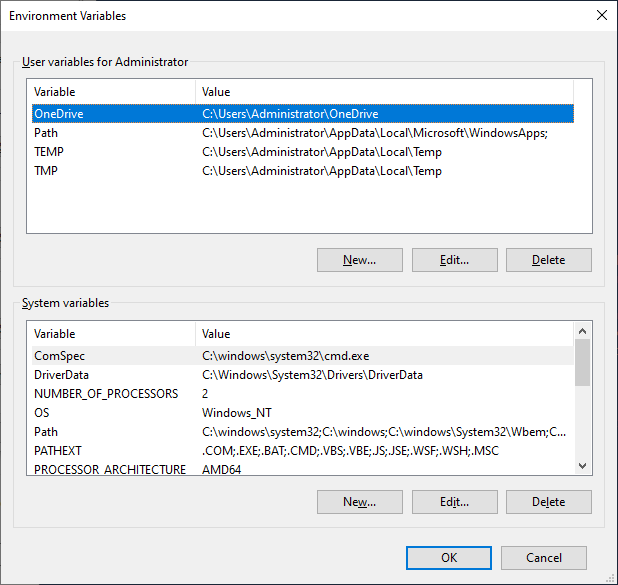618x585 pixels.
Task: Click the Windows_NT value
Action: pyautogui.click(x=236, y=413)
